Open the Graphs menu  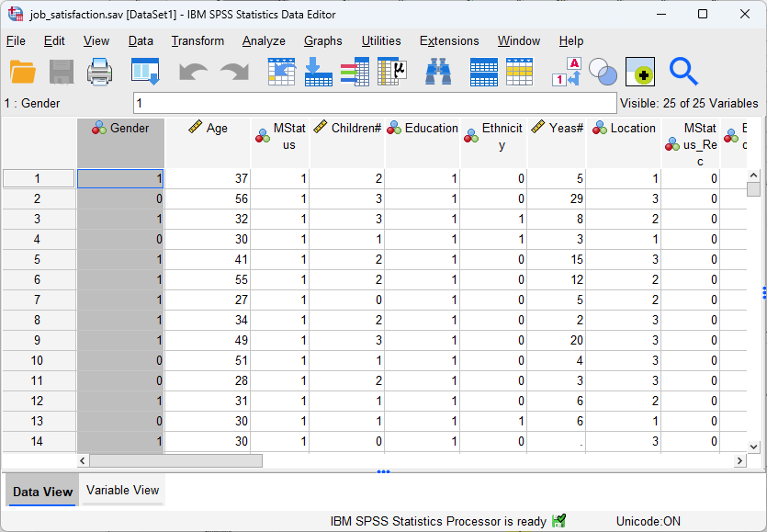(322, 40)
